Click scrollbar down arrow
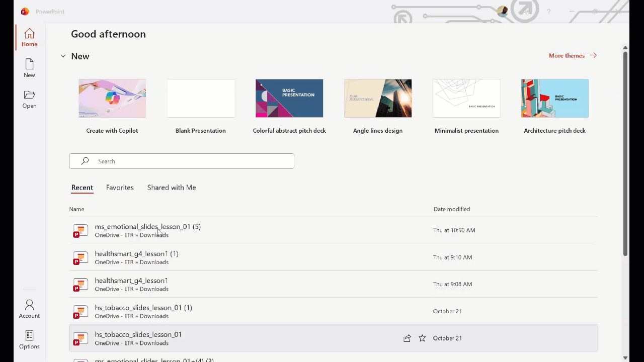The height and width of the screenshot is (362, 644). point(625,357)
